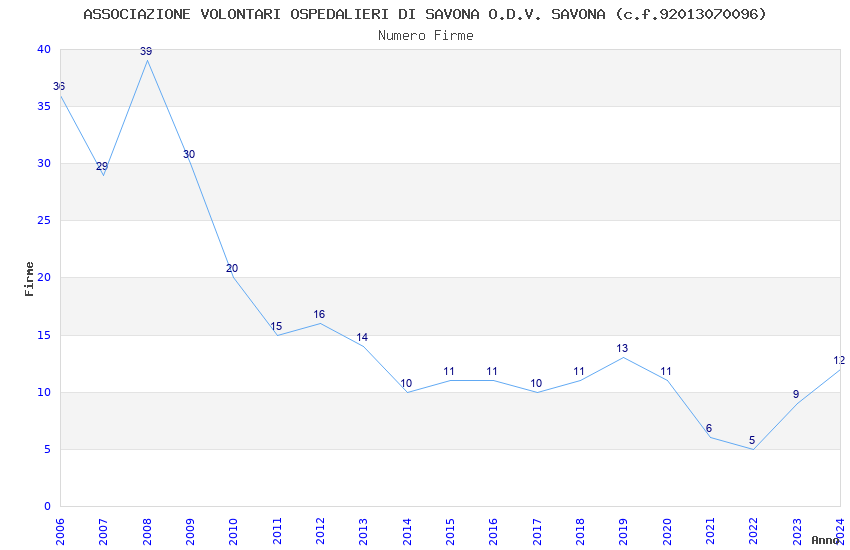Image resolution: width=850 pixels, height=550 pixels.
Task: Click the x-axis year 2019
Action: (623, 531)
